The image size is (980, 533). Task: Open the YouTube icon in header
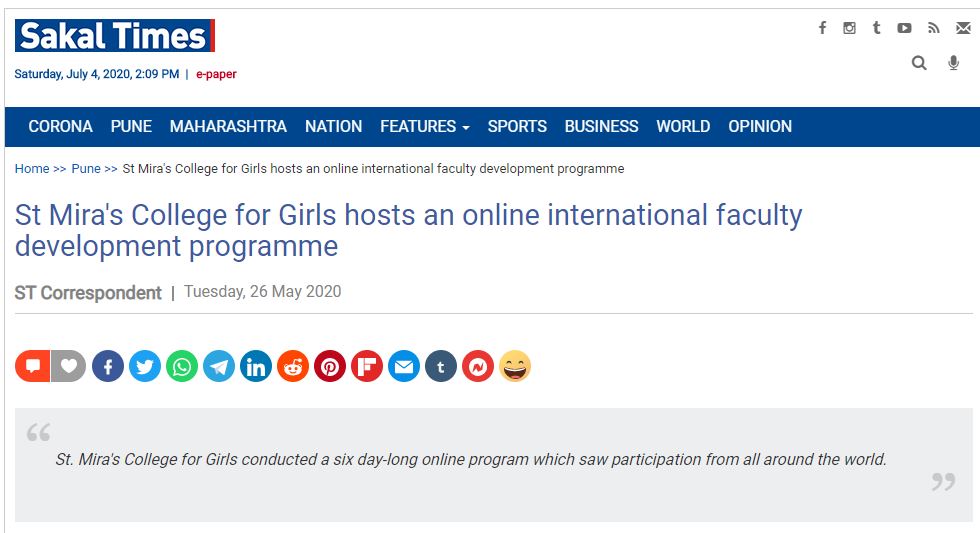click(x=904, y=28)
